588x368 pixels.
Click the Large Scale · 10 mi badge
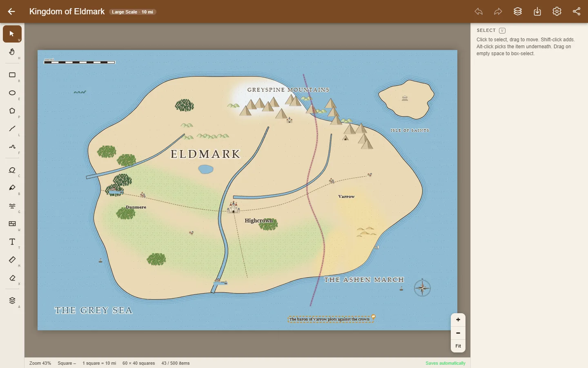pos(133,12)
